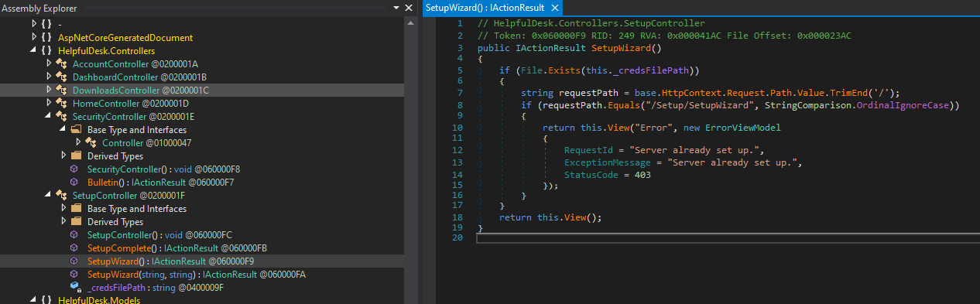Expand Derived Types under SetupController
Image resolution: width=980 pixels, height=304 pixels.
[x=63, y=221]
